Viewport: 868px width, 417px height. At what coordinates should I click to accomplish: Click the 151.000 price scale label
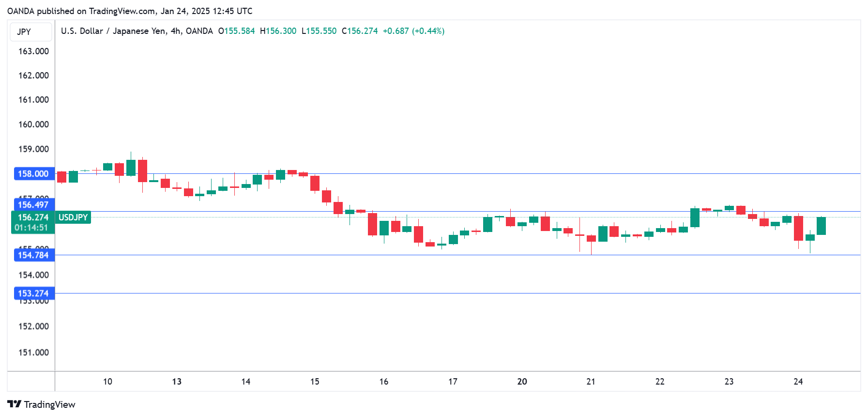33,353
